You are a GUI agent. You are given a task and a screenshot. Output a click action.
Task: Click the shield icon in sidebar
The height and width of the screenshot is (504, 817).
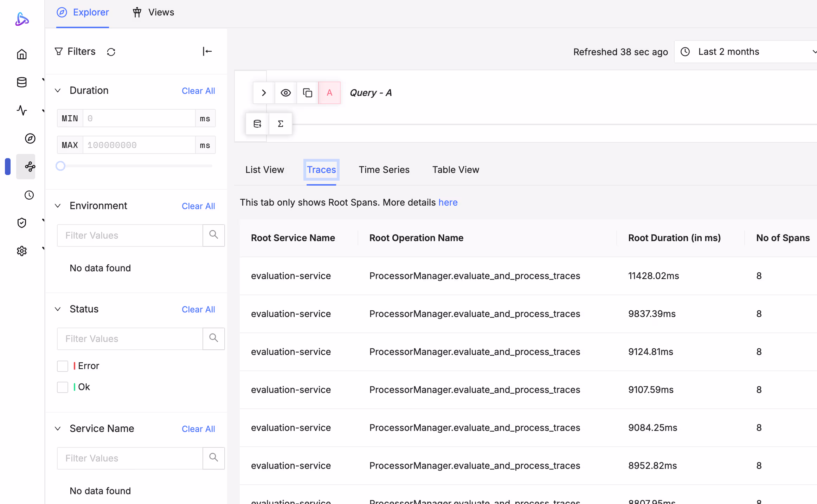point(22,223)
